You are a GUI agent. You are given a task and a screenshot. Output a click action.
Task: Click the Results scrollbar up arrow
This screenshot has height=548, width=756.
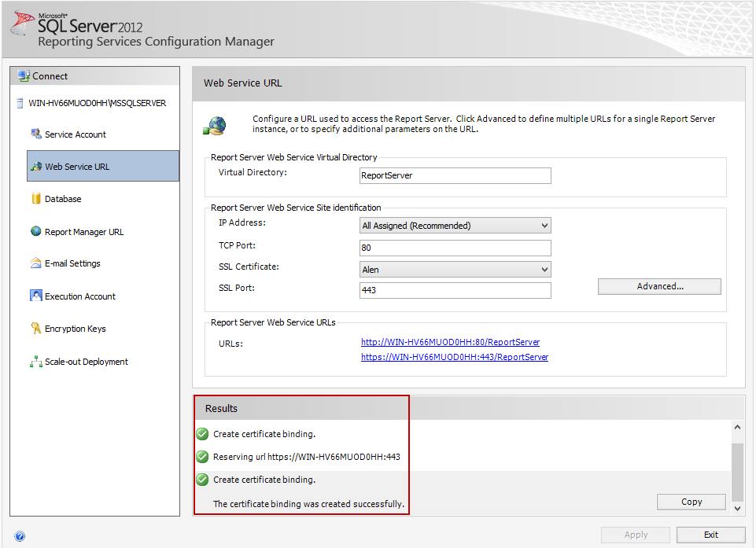737,427
